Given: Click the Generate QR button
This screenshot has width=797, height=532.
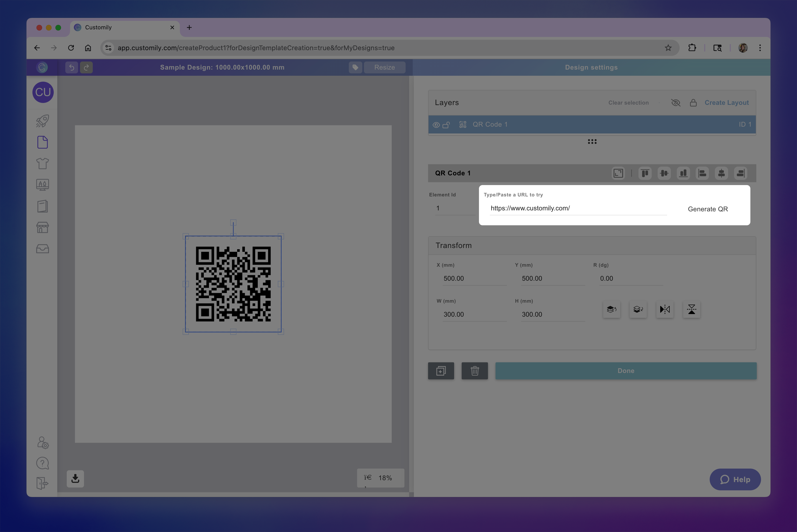Looking at the screenshot, I should pos(708,209).
